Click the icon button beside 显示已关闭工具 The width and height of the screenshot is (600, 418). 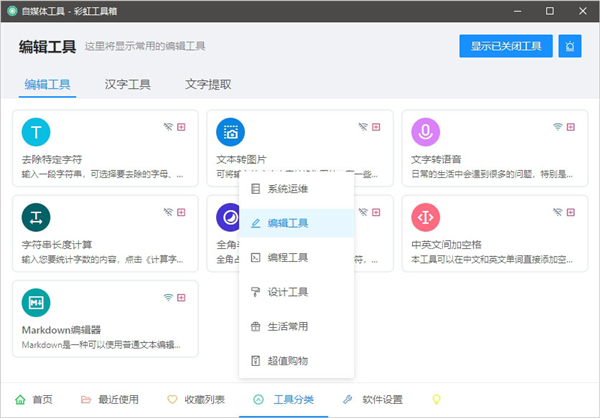(x=570, y=46)
